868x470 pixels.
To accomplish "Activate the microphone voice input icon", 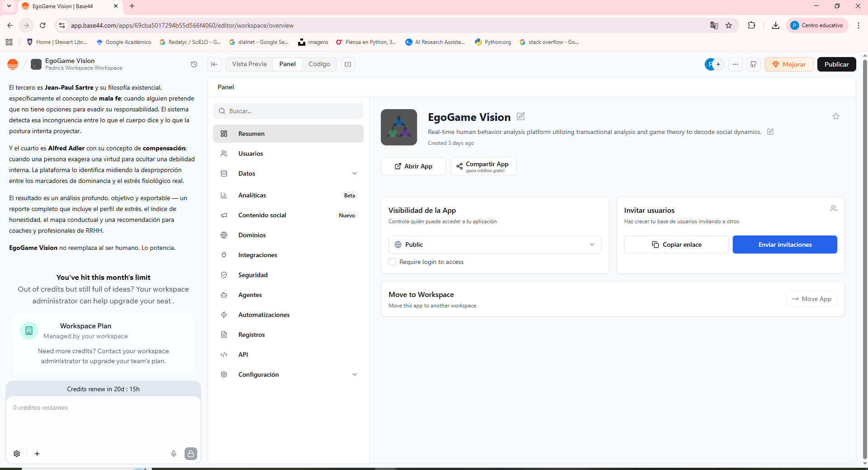I will 174,454.
